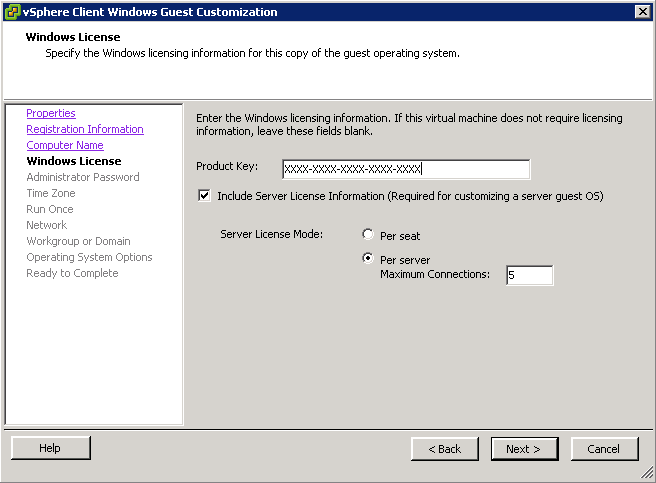Image resolution: width=656 pixels, height=483 pixels.
Task: Click the Workgroup or Domain step
Action: (x=78, y=241)
